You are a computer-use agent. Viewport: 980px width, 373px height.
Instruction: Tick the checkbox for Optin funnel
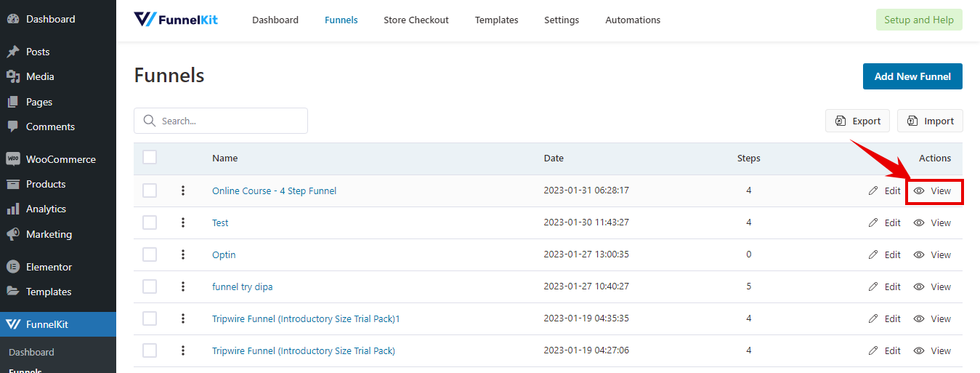(150, 254)
